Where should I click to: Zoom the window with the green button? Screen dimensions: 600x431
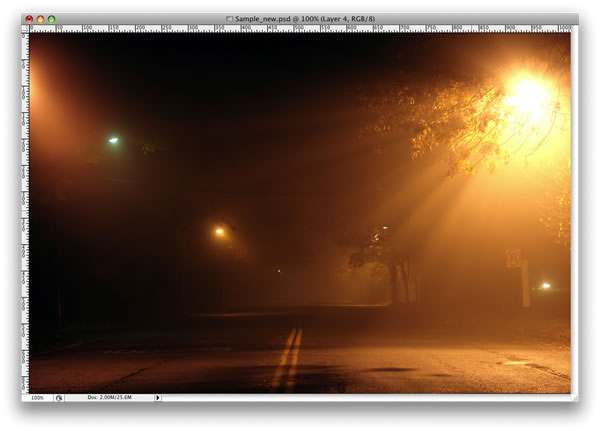tap(52, 19)
